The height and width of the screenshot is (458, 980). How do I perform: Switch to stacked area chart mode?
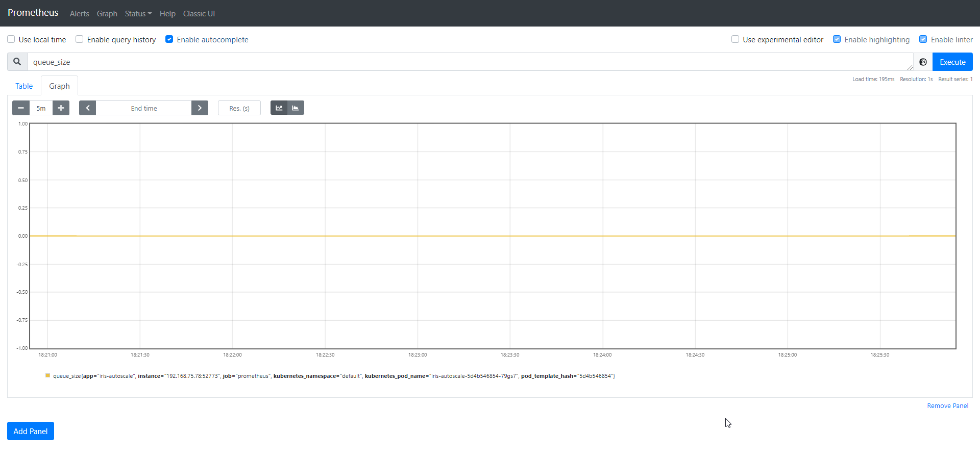tap(296, 108)
